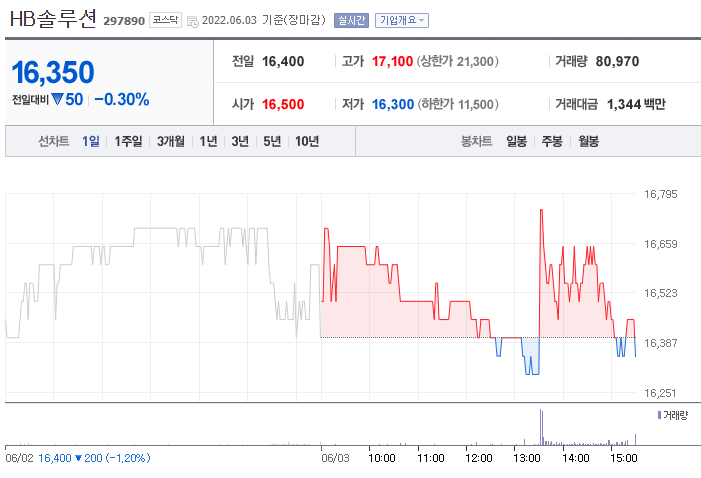Click the 거래량 legend marker in the volume chart
The image size is (701, 478).
pos(659,415)
